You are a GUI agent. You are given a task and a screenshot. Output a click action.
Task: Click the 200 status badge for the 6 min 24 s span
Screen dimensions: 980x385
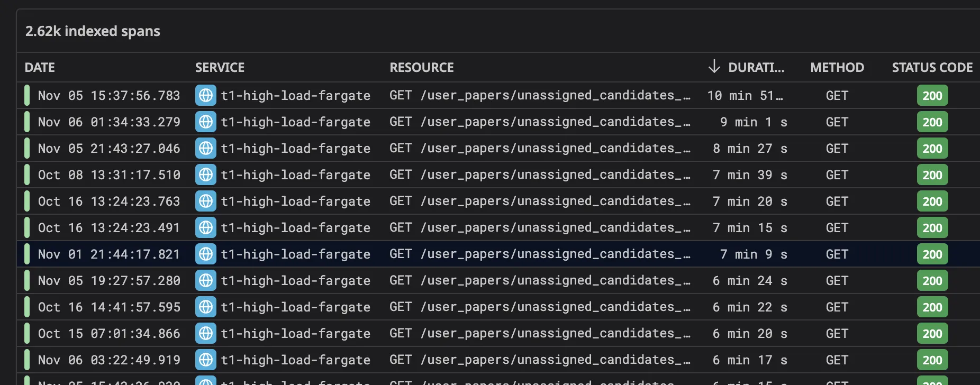click(x=932, y=281)
